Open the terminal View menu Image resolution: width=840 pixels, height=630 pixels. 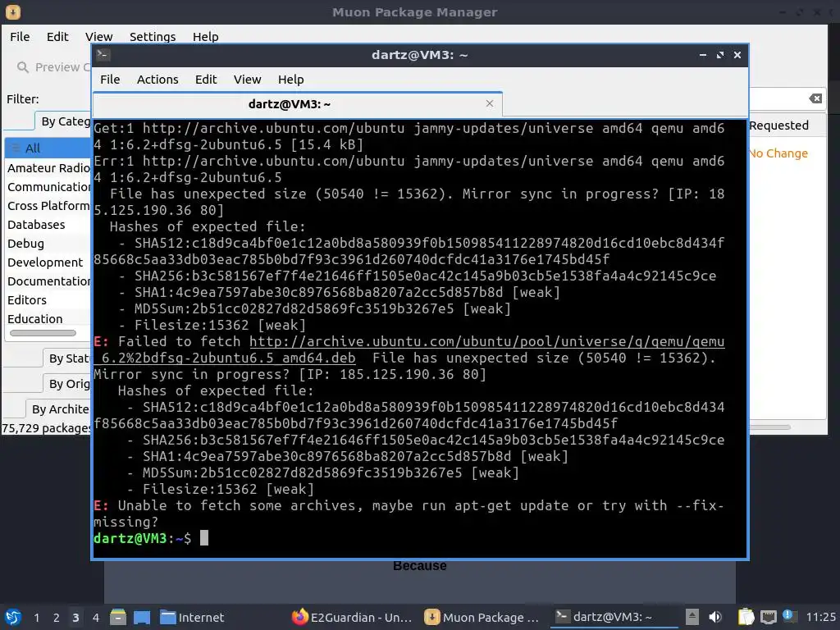247,80
